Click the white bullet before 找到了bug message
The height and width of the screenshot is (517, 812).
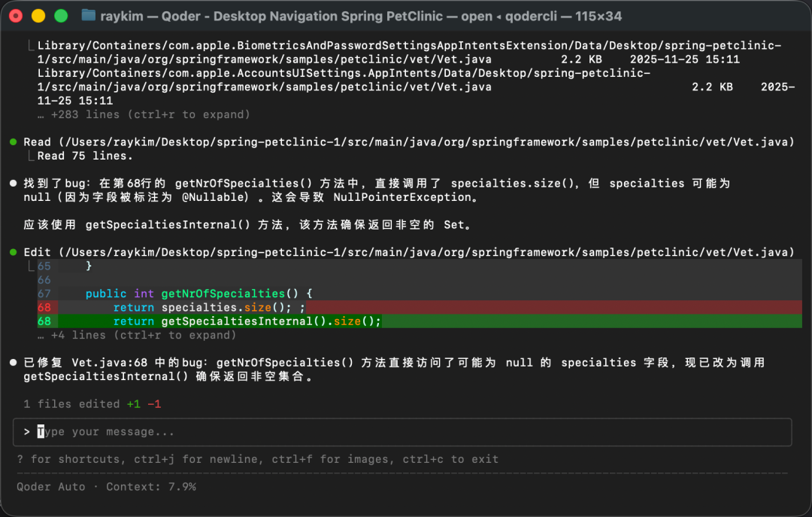[x=13, y=184]
